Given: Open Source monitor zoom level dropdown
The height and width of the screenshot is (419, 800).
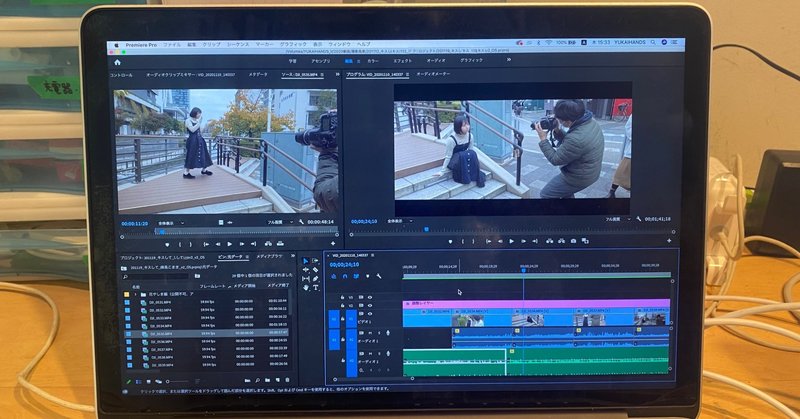Looking at the screenshot, I should point(170,223).
